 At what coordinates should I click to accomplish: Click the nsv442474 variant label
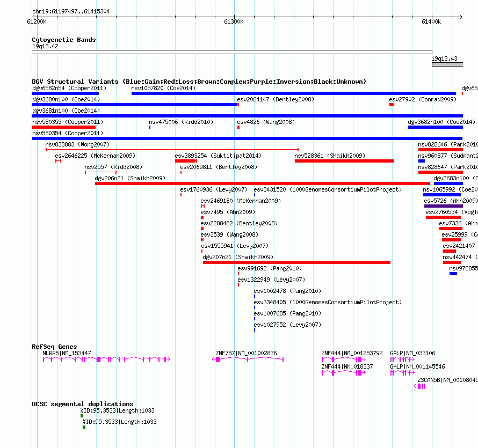click(460, 258)
